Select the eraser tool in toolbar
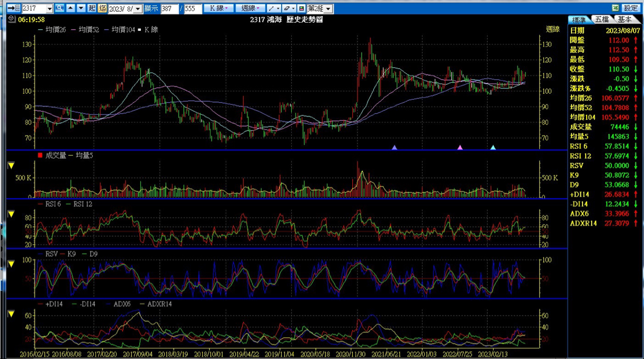The image size is (644, 359). (x=289, y=8)
